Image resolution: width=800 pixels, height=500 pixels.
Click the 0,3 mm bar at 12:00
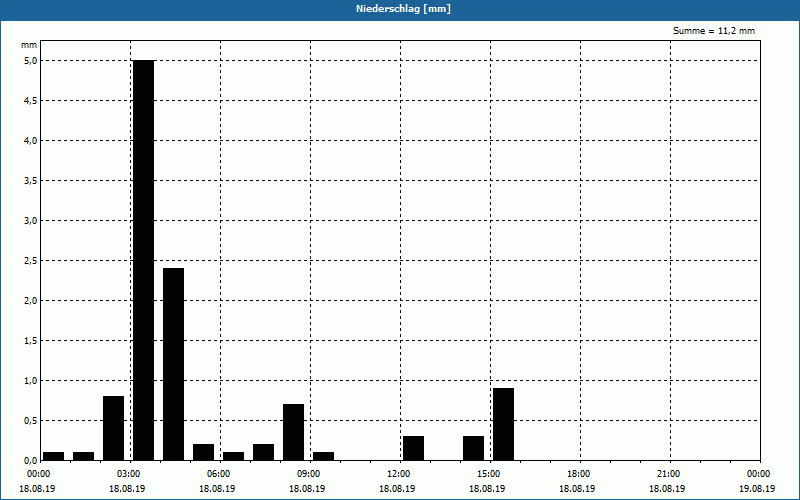point(413,448)
